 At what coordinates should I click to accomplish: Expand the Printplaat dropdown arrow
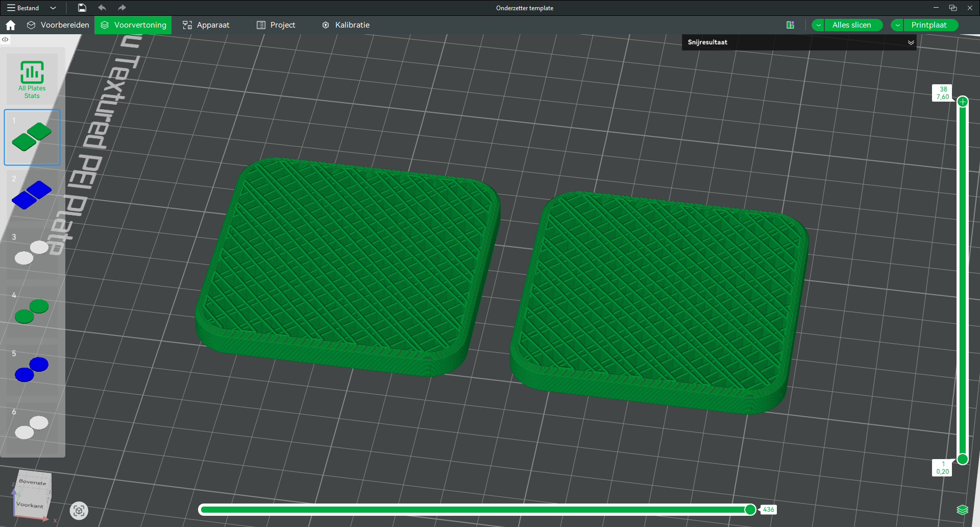897,25
